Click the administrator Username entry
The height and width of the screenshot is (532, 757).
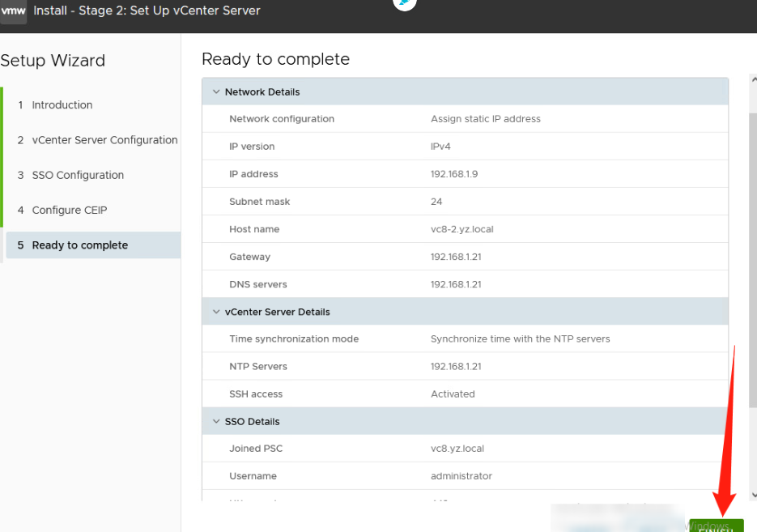point(461,476)
